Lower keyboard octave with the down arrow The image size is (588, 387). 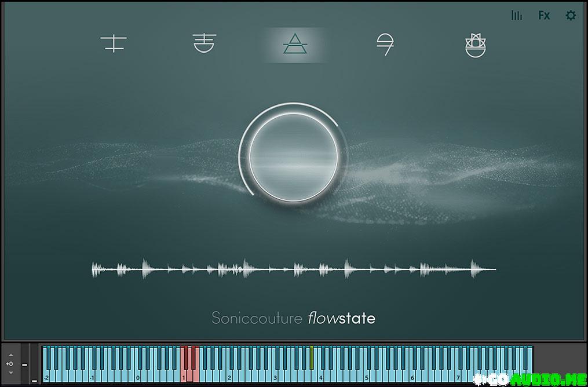pyautogui.click(x=10, y=373)
